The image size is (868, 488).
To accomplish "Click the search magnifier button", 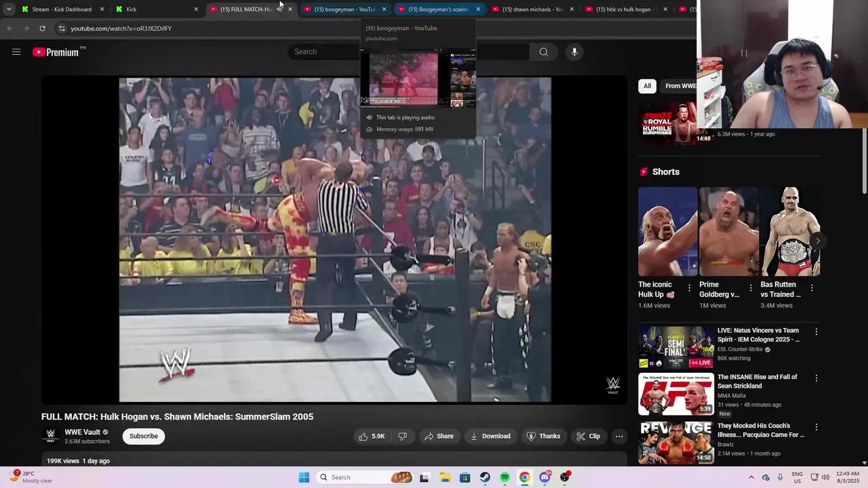I will 543,52.
